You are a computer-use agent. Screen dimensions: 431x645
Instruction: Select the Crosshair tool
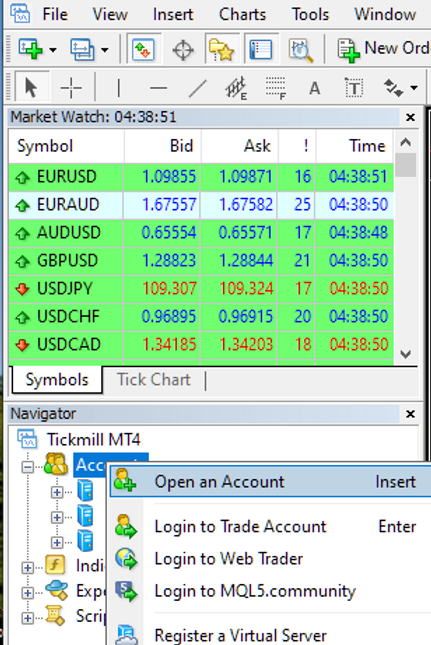pyautogui.click(x=71, y=88)
